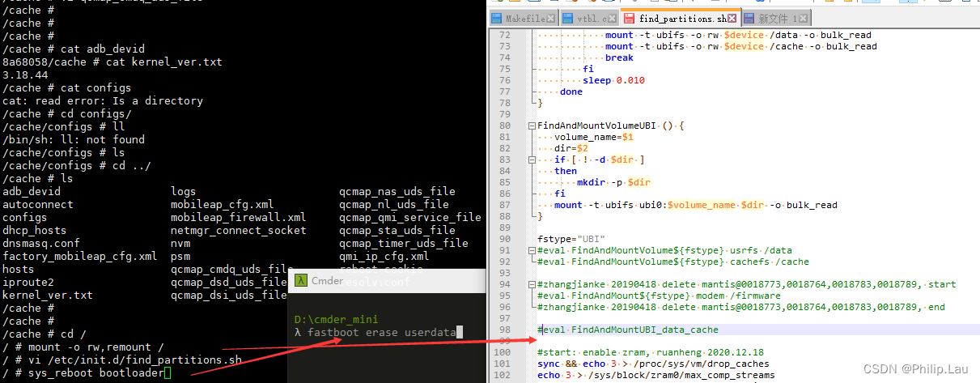Click 'qcmap_nas_uds_file' in terminal listing
Viewport: 980px width, 383px height.
click(397, 191)
